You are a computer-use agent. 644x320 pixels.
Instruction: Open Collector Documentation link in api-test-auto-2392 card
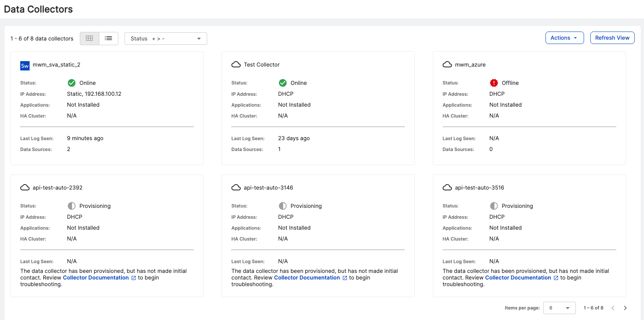[96, 278]
